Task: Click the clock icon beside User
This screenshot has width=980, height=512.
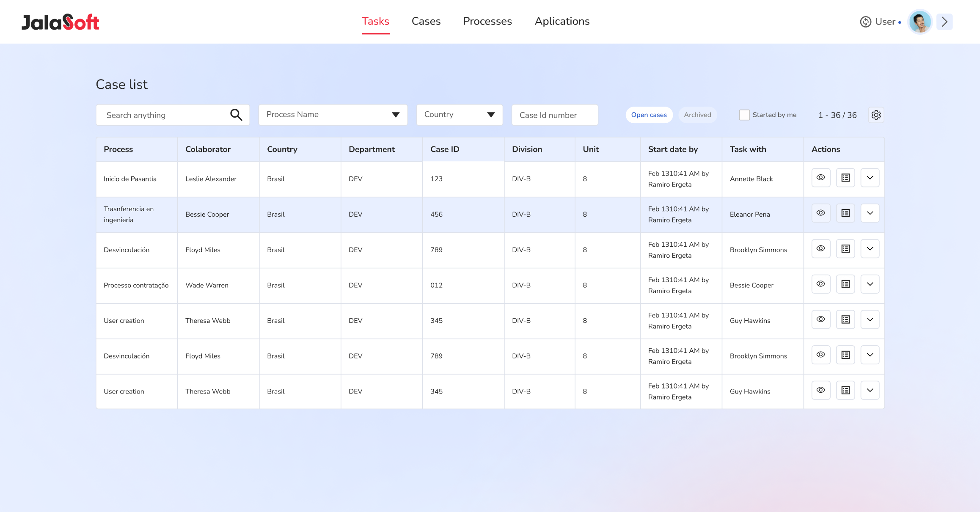Action: pos(866,22)
